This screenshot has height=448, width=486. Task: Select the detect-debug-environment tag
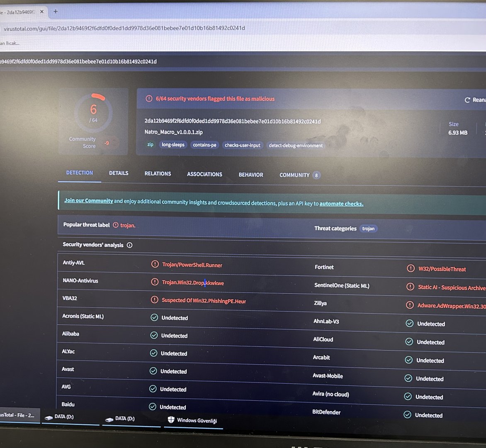(x=296, y=146)
